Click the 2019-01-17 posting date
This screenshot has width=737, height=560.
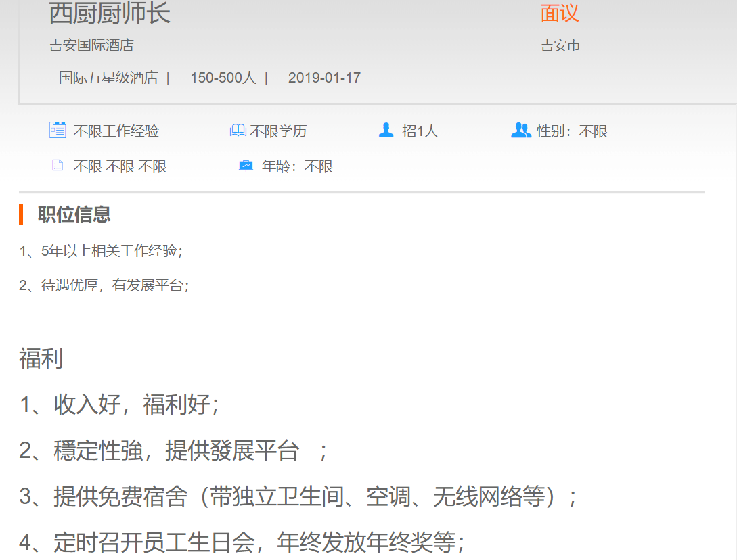click(324, 78)
